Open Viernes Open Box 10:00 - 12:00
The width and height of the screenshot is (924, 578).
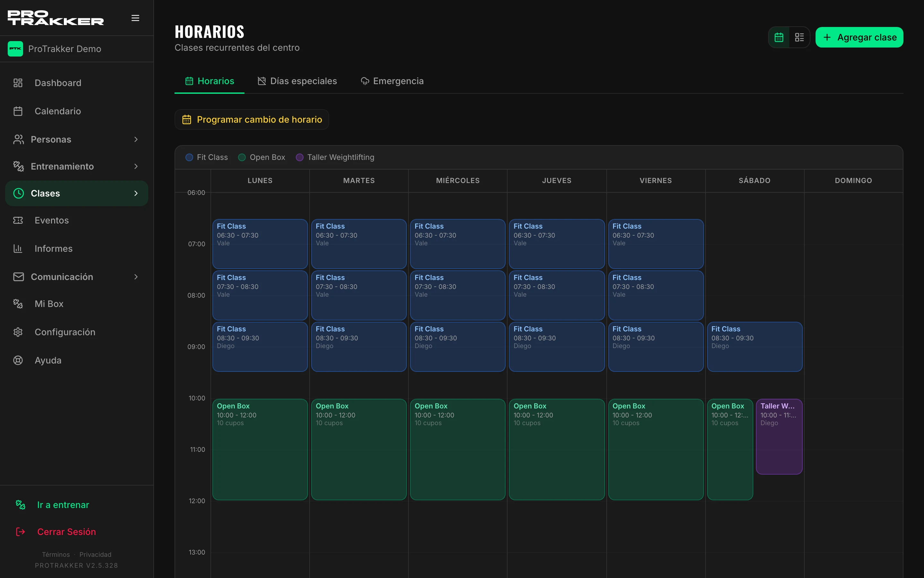point(655,449)
